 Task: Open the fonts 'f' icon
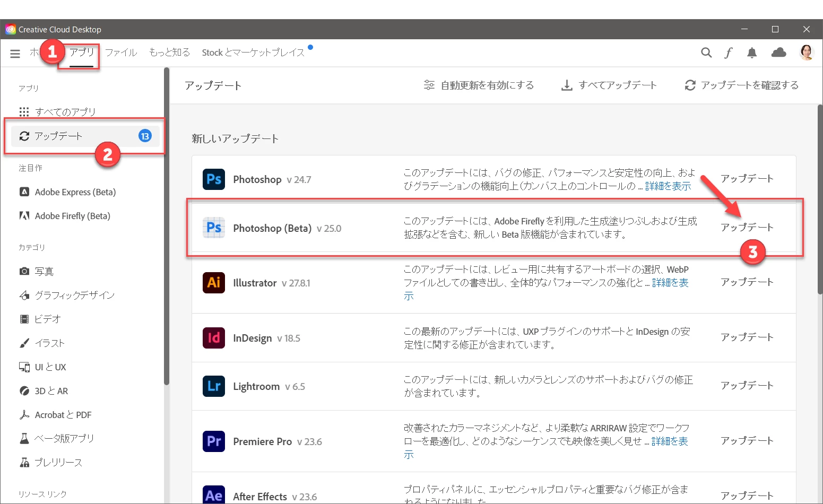[729, 53]
